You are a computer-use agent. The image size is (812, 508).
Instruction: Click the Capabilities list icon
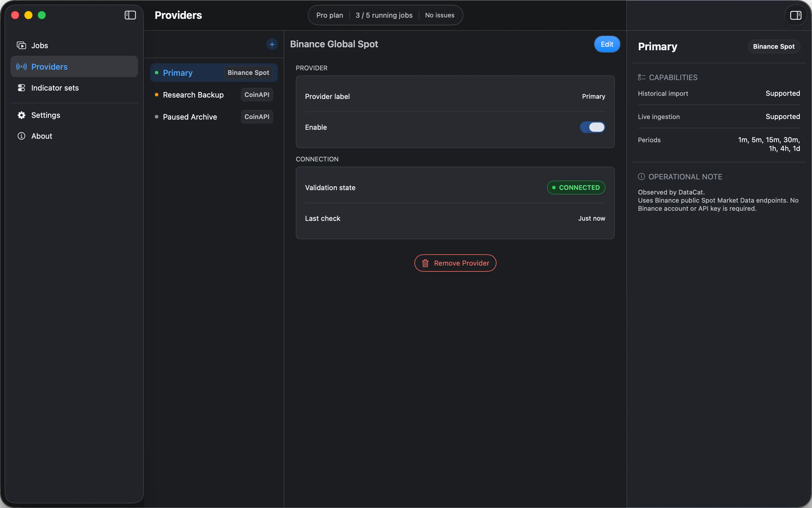pyautogui.click(x=641, y=77)
